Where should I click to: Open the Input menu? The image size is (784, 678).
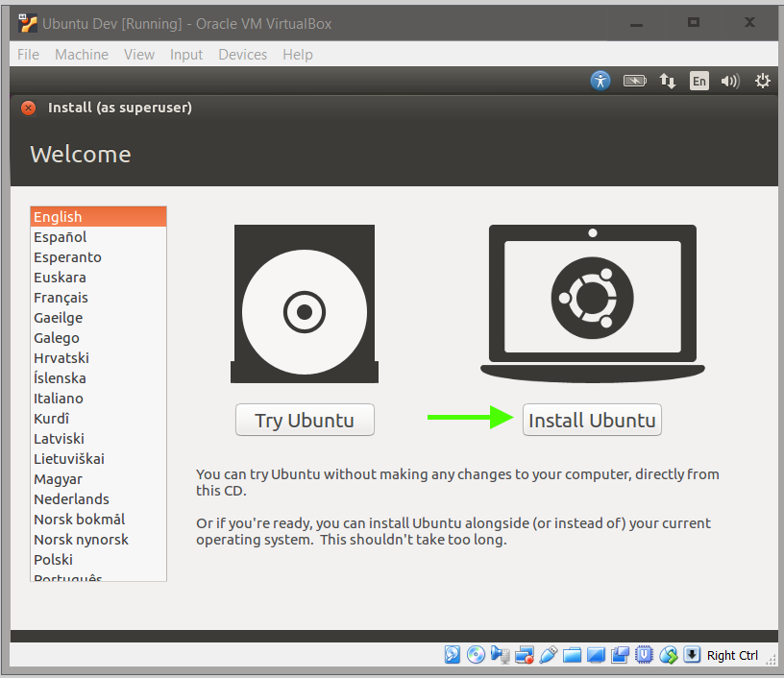point(186,55)
